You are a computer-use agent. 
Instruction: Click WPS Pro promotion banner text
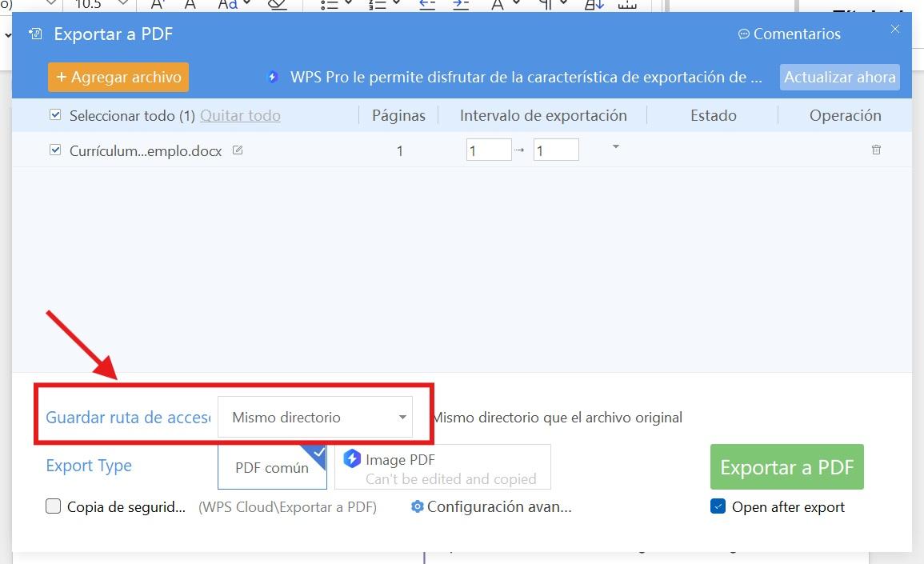526,78
